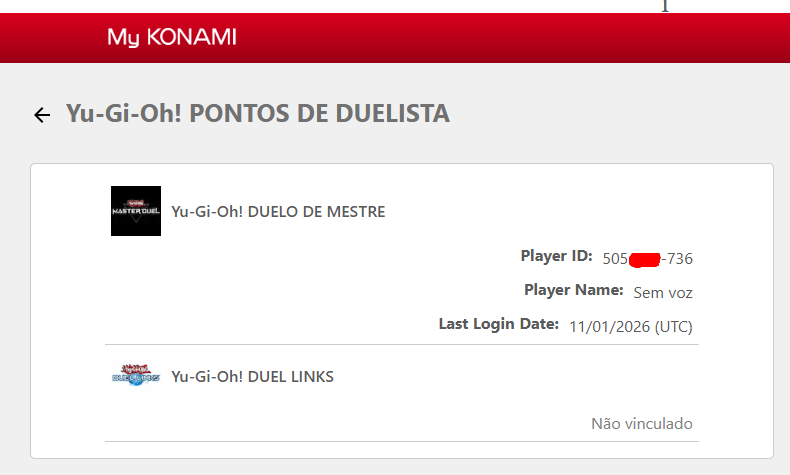The width and height of the screenshot is (790, 475).
Task: Click the Last Login Date label
Action: click(499, 324)
